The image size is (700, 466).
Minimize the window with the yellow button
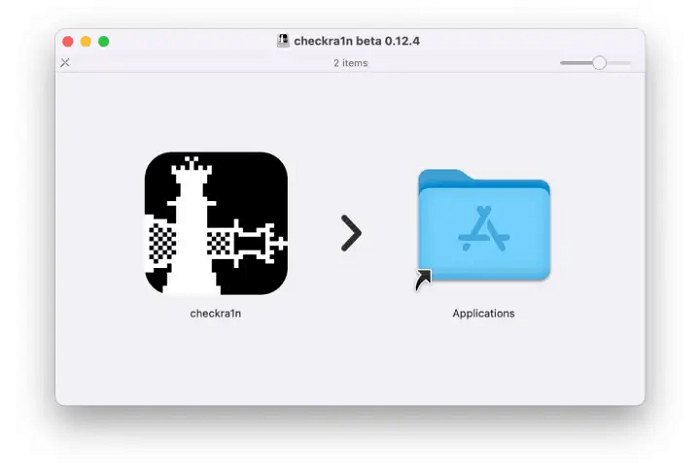pyautogui.click(x=86, y=42)
